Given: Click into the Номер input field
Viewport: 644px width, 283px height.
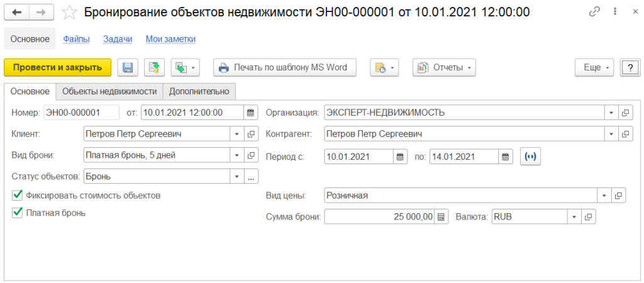Looking at the screenshot, I should coord(80,113).
